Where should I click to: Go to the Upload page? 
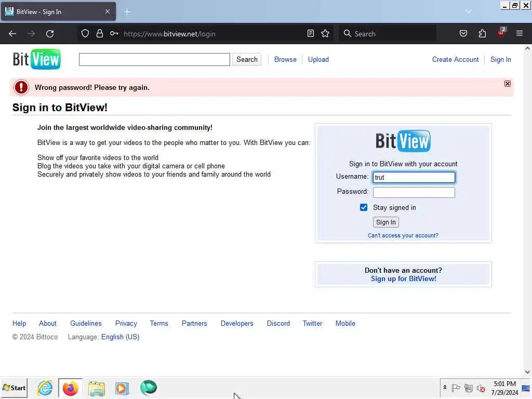click(318, 59)
